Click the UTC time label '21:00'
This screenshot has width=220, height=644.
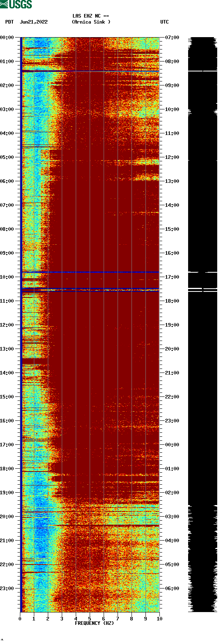tap(172, 373)
